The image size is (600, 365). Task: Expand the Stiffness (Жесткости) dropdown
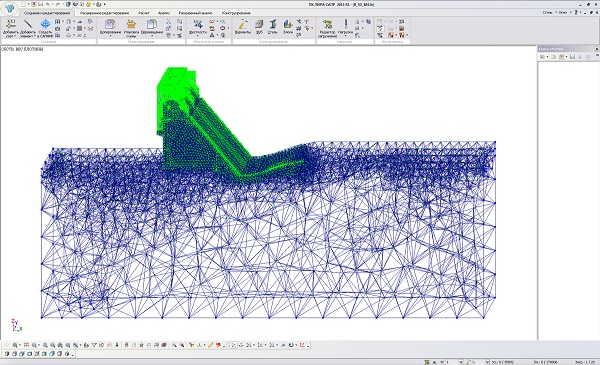pyautogui.click(x=197, y=36)
